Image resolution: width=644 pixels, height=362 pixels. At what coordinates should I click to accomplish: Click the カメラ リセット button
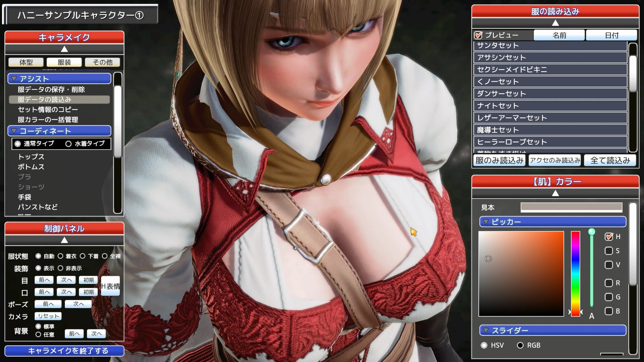click(x=48, y=316)
